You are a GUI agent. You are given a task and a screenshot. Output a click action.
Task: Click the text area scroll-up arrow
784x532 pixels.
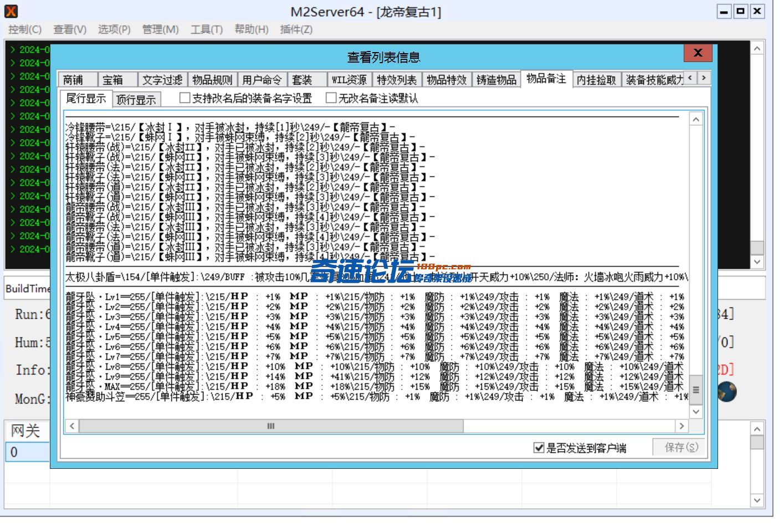pyautogui.click(x=696, y=119)
